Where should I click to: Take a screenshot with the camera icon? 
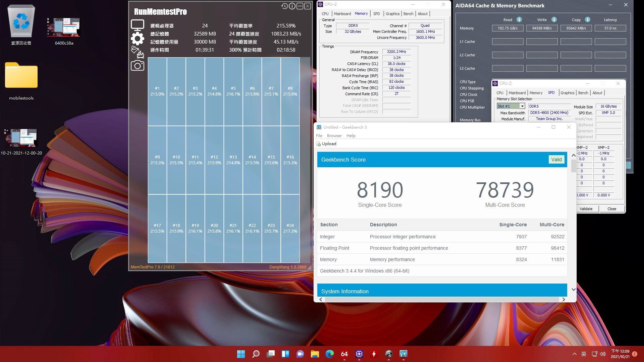pyautogui.click(x=138, y=65)
